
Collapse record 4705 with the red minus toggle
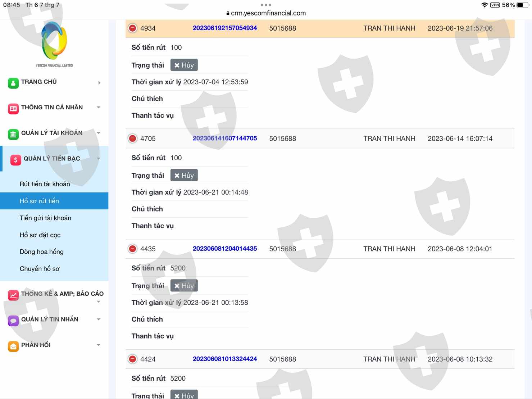click(x=133, y=139)
